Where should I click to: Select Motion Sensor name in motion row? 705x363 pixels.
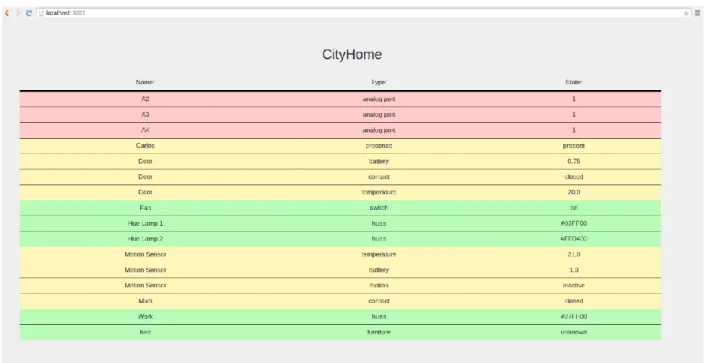[145, 286]
